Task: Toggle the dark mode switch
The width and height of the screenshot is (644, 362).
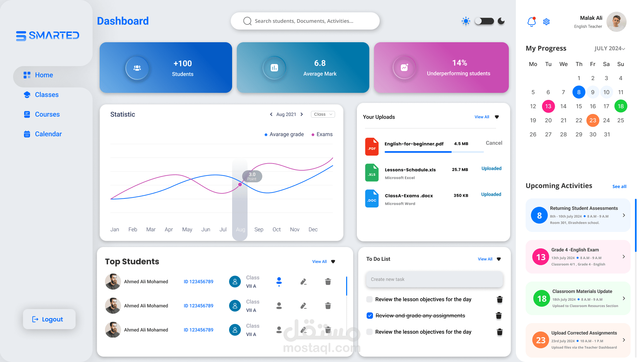Action: pos(484,21)
